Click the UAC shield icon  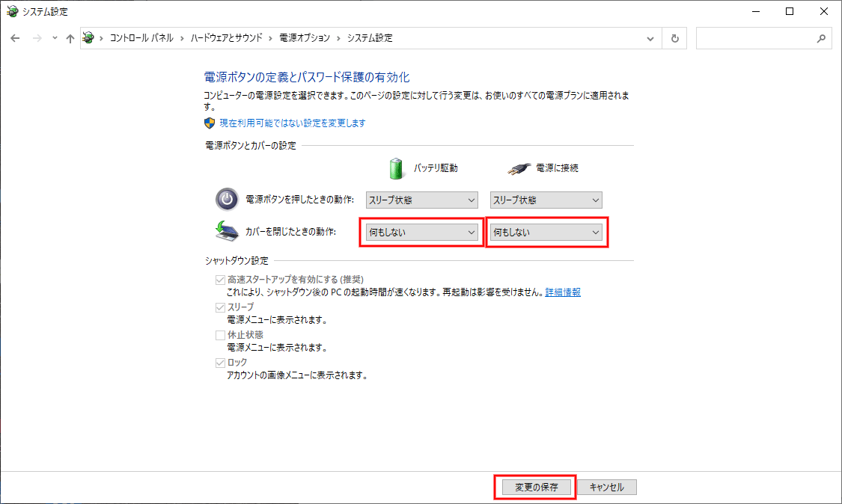(x=208, y=123)
